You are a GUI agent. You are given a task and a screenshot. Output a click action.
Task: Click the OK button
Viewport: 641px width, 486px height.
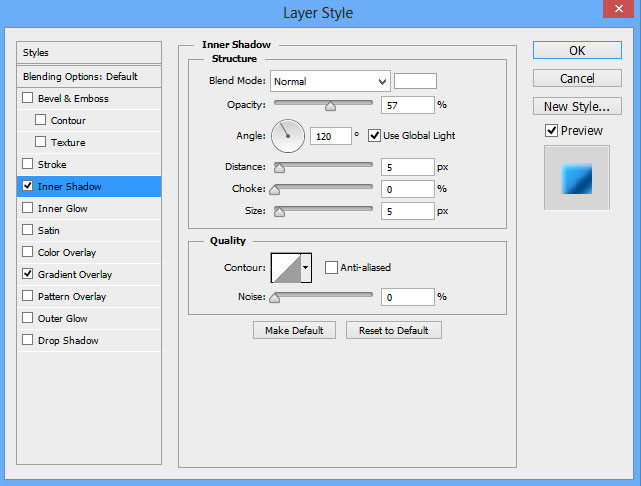(x=577, y=50)
